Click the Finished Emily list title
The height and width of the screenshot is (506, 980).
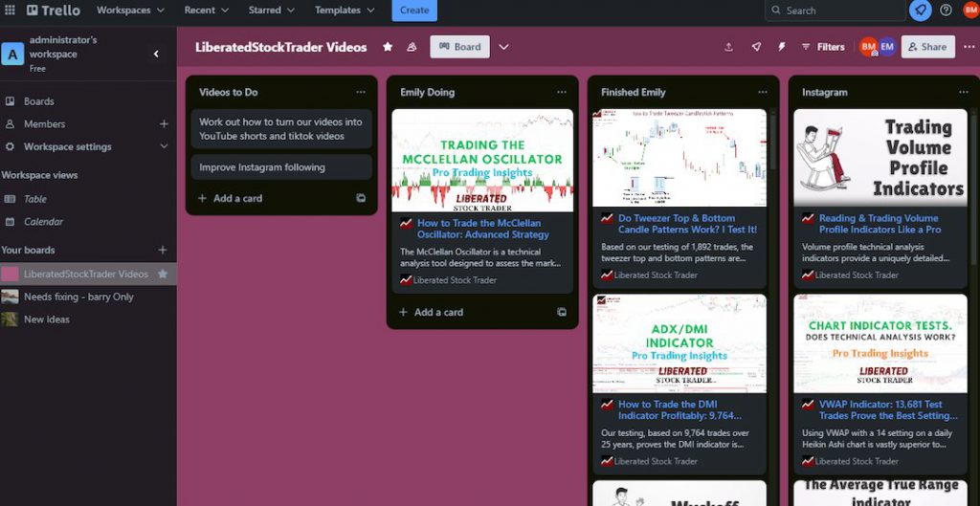click(634, 92)
